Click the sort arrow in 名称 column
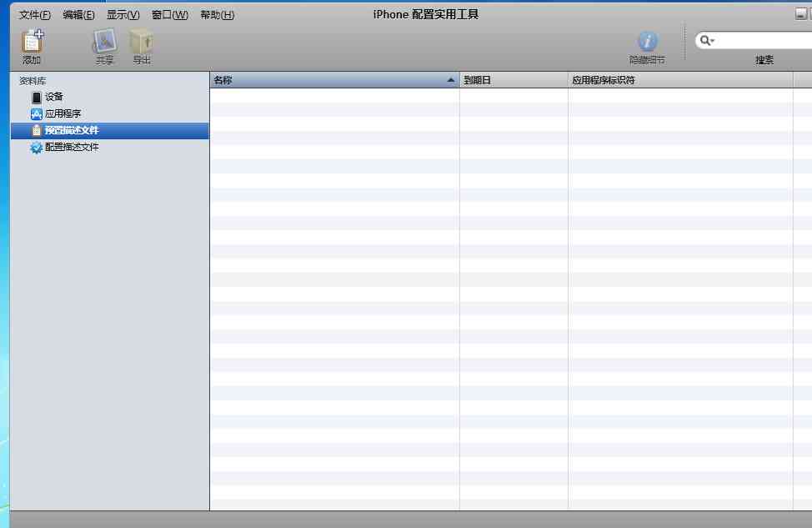Viewport: 812px width, 528px height. [450, 80]
